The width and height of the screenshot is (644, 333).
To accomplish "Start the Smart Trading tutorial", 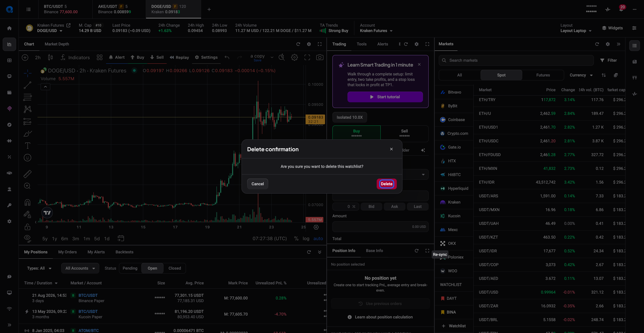I will pyautogui.click(x=385, y=97).
